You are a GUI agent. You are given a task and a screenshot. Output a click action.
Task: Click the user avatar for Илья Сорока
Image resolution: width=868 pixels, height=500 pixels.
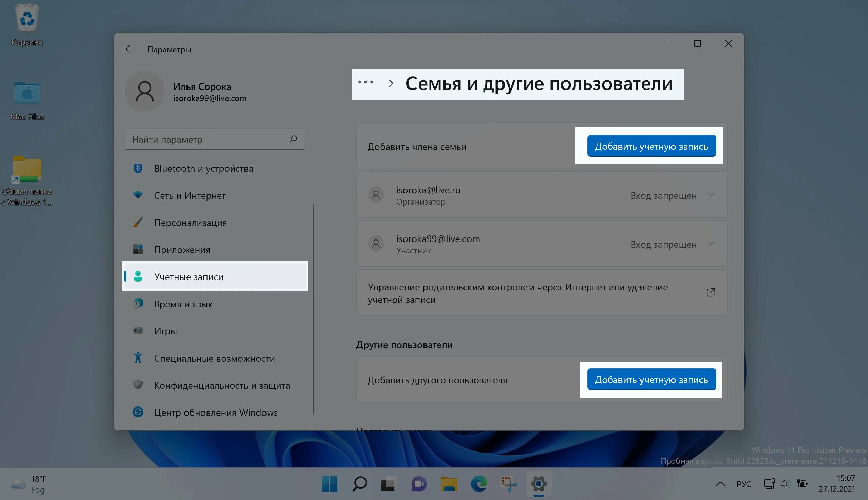(x=144, y=91)
